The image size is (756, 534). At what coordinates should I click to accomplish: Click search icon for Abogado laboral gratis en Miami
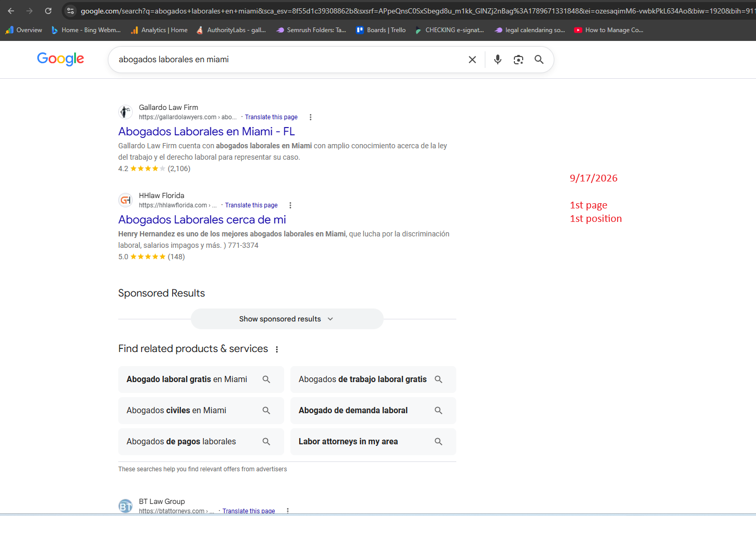click(x=267, y=380)
